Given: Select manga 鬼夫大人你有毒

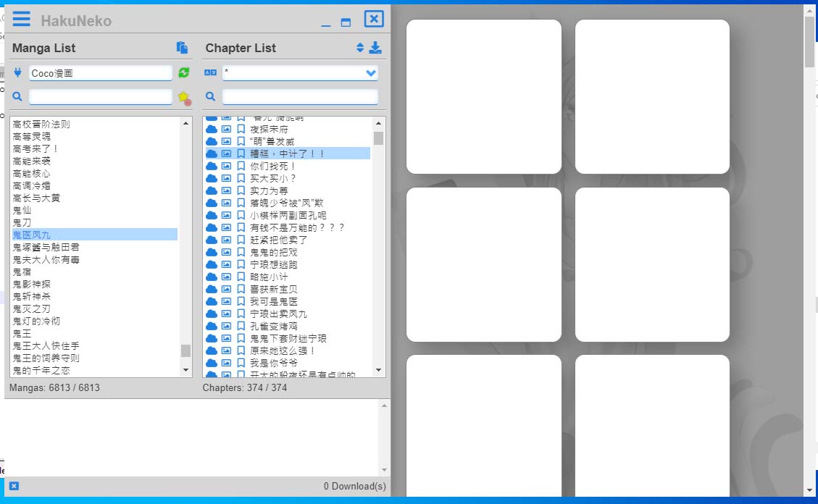Looking at the screenshot, I should (x=46, y=259).
